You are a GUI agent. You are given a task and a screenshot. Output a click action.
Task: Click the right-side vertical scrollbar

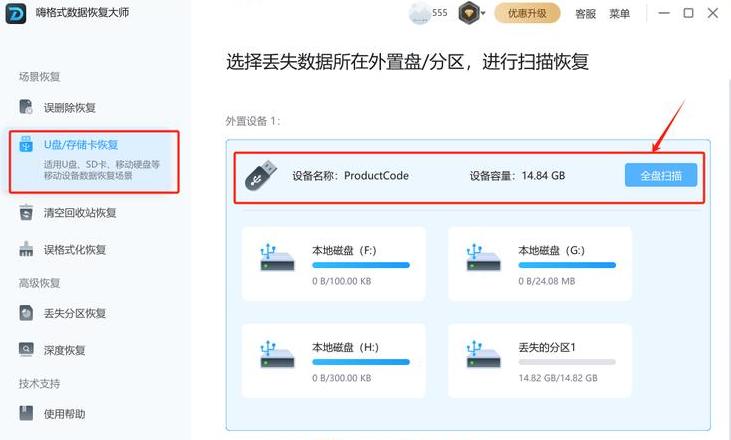[728, 259]
